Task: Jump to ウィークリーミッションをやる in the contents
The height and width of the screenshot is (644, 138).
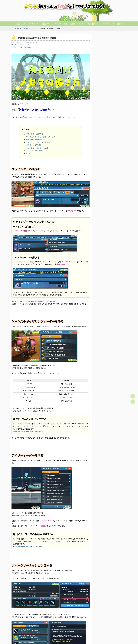Action: [38, 142]
